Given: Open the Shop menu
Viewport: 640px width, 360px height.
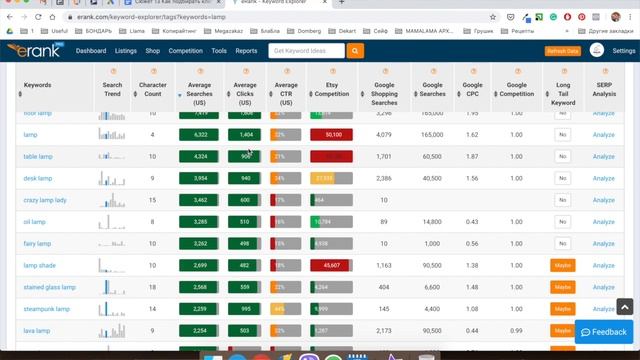Looking at the screenshot, I should point(153,51).
